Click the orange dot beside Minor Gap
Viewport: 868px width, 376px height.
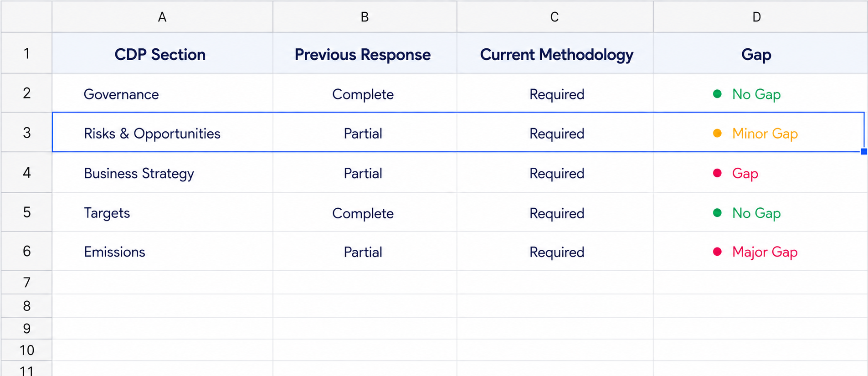pos(717,133)
